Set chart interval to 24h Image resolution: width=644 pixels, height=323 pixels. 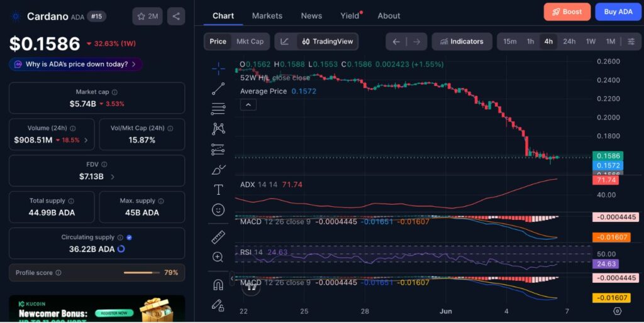(x=569, y=41)
